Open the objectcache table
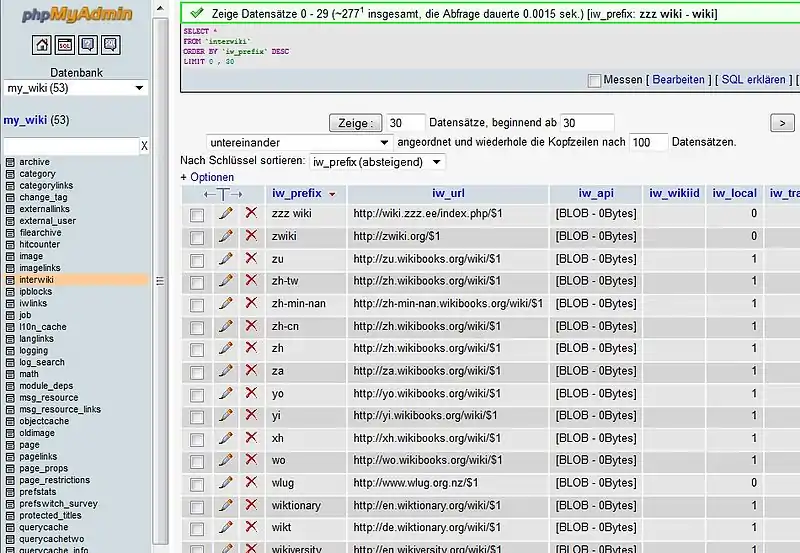This screenshot has height=553, width=800. (x=44, y=421)
